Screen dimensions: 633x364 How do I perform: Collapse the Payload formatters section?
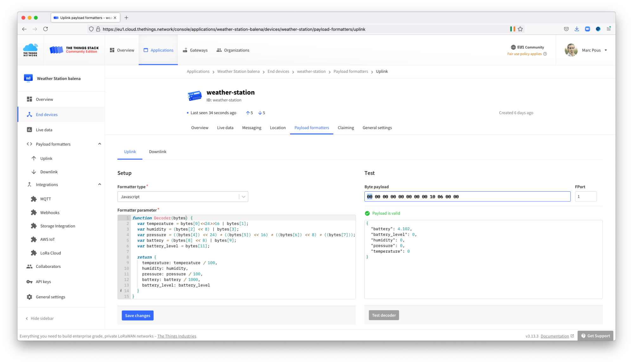(x=100, y=144)
